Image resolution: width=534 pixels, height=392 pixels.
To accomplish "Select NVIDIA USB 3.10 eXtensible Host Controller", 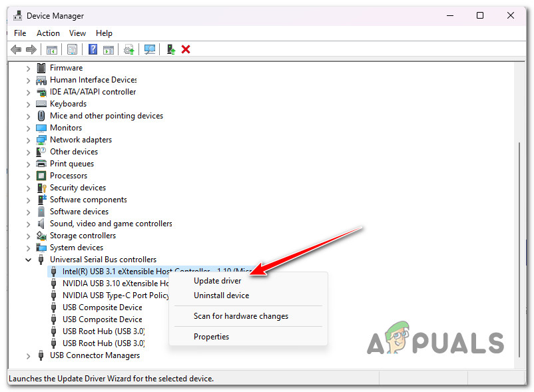I will click(115, 284).
